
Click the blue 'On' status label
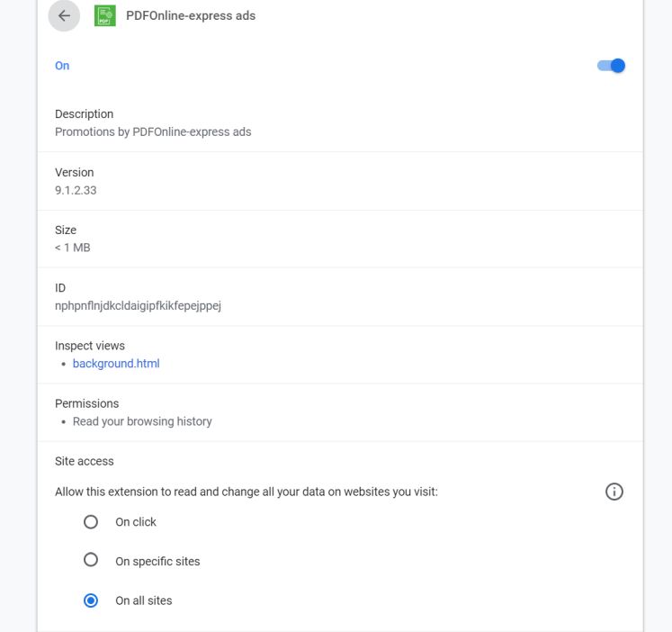[62, 66]
